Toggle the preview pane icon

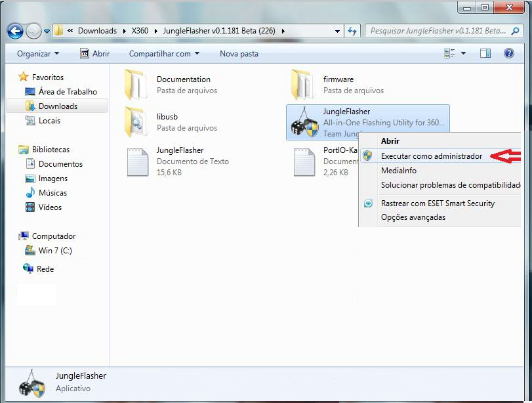click(485, 53)
